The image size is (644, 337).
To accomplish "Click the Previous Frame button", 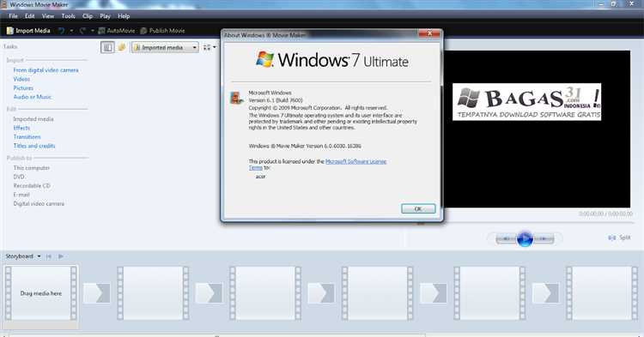I will [x=506, y=238].
